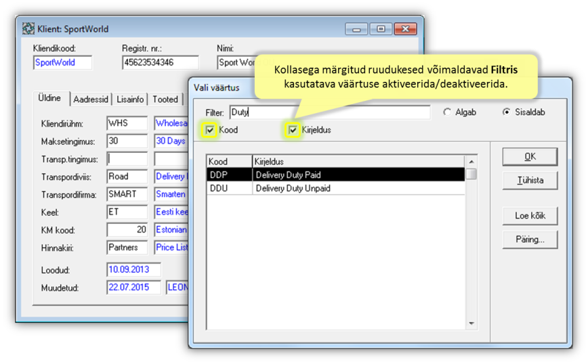Viewport: 588px width, 364px height.
Task: Switch to the Lisainfo tab
Action: click(x=130, y=99)
